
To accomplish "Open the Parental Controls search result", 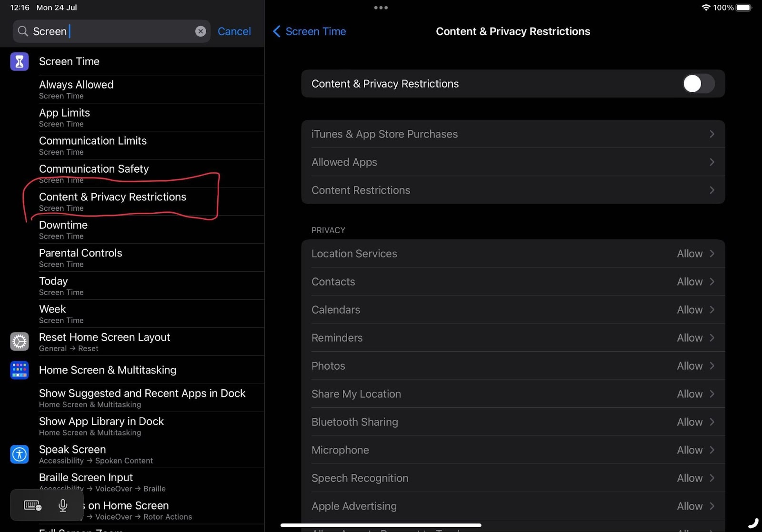I will pos(132,258).
